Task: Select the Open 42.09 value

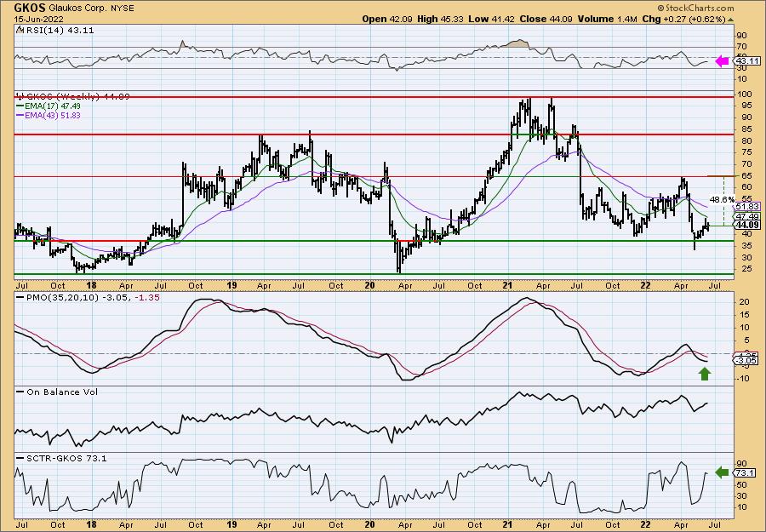Action: (x=387, y=19)
